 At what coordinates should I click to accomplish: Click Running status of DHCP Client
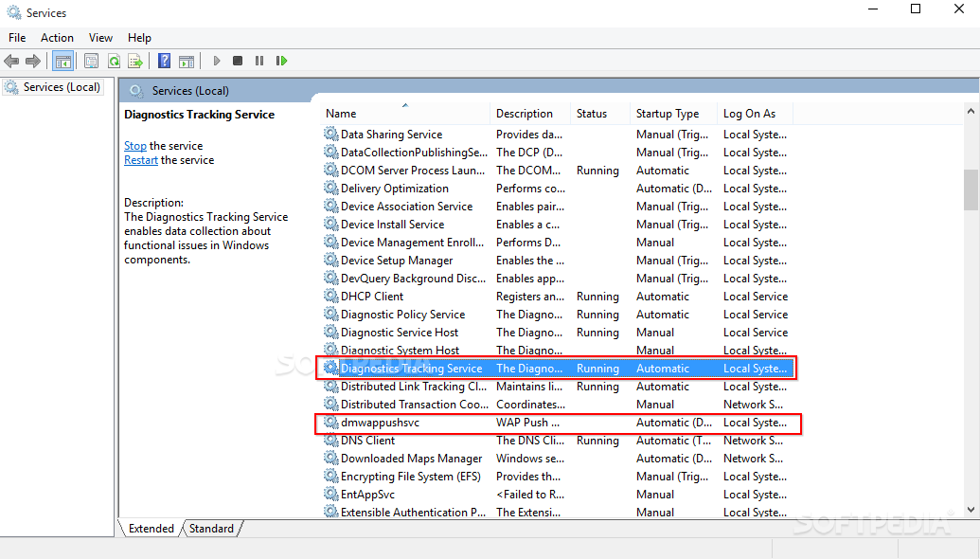(597, 297)
